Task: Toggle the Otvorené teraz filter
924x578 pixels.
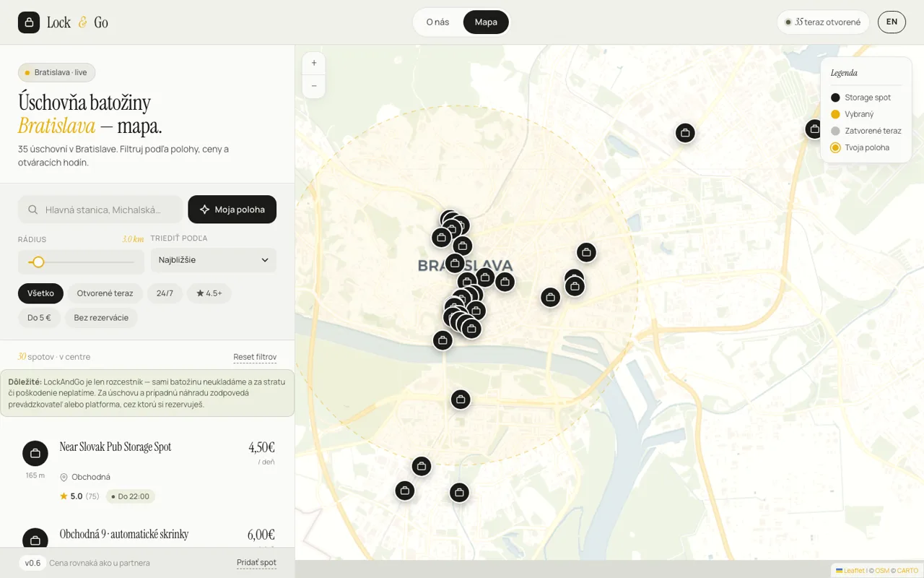Action: [x=105, y=293]
